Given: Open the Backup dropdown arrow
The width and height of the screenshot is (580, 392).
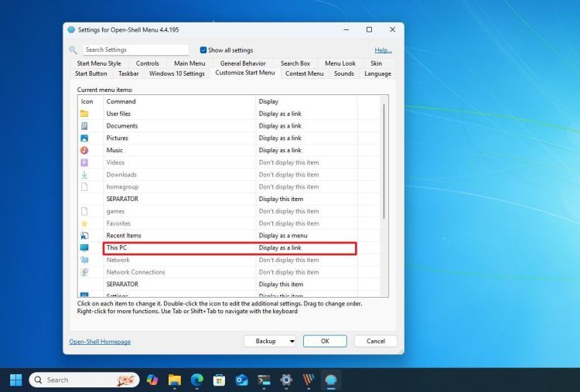Looking at the screenshot, I should pos(292,341).
